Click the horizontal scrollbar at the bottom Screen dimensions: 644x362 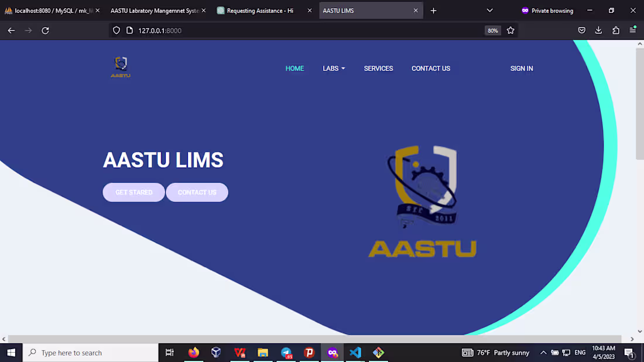pos(314,339)
